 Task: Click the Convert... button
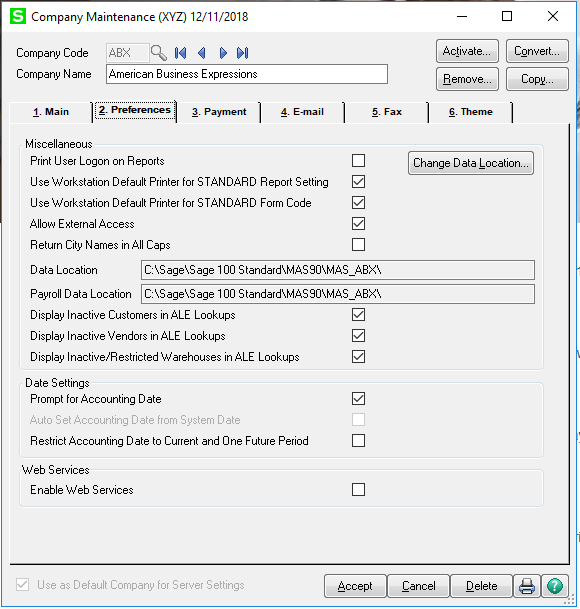[x=537, y=51]
